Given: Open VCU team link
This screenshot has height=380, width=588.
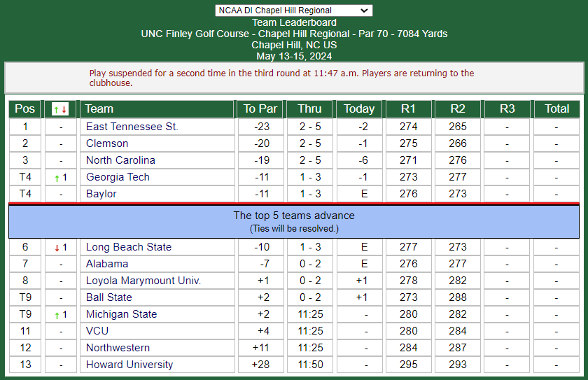Looking at the screenshot, I should point(97,331).
